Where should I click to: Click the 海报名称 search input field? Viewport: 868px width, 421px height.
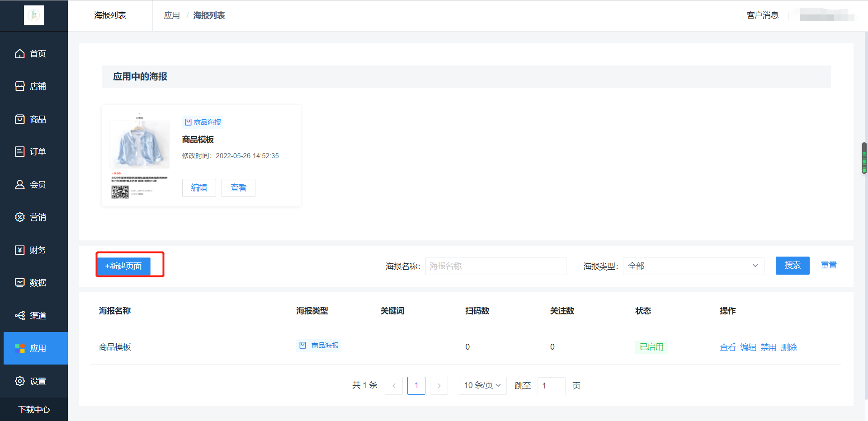(x=495, y=266)
